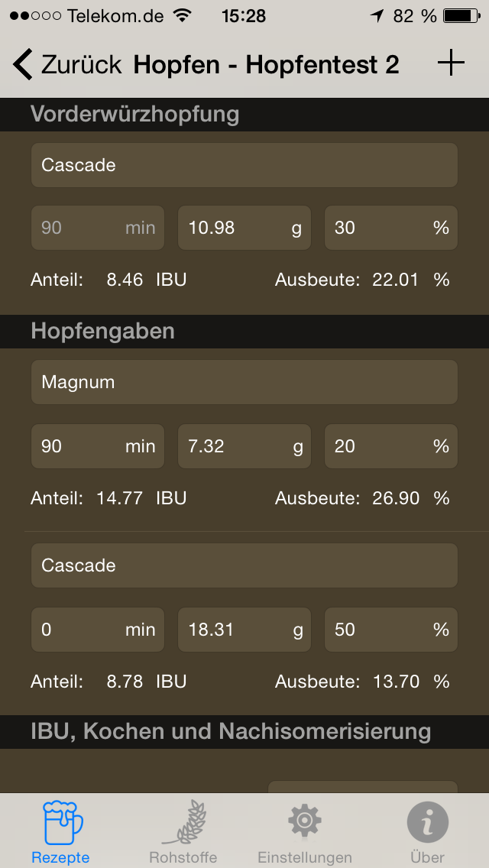Image resolution: width=489 pixels, height=868 pixels.
Task: Select the Magnum hop name field
Action: [x=244, y=382]
